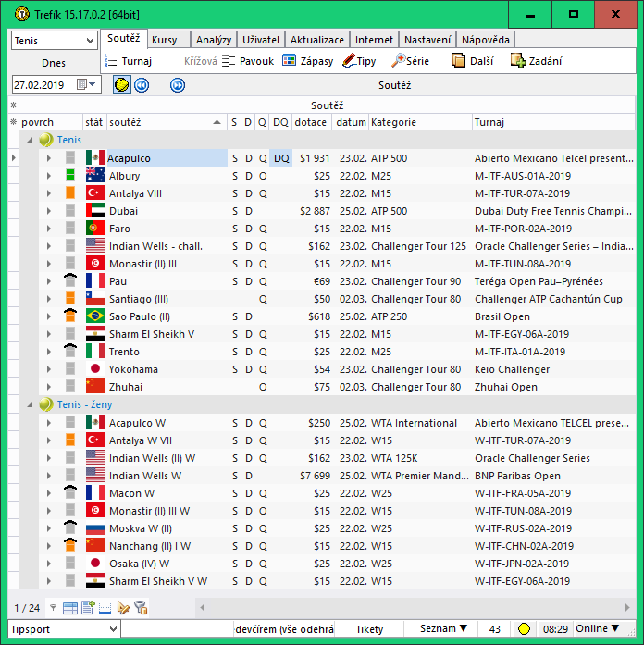The height and width of the screenshot is (645, 644).
Task: Open Zápasy matches list
Action: [x=307, y=61]
